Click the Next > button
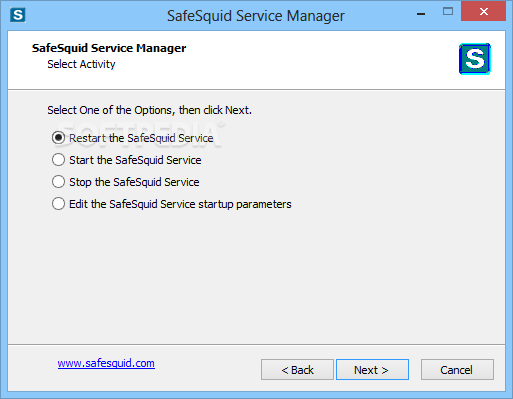The image size is (513, 399). click(x=372, y=370)
